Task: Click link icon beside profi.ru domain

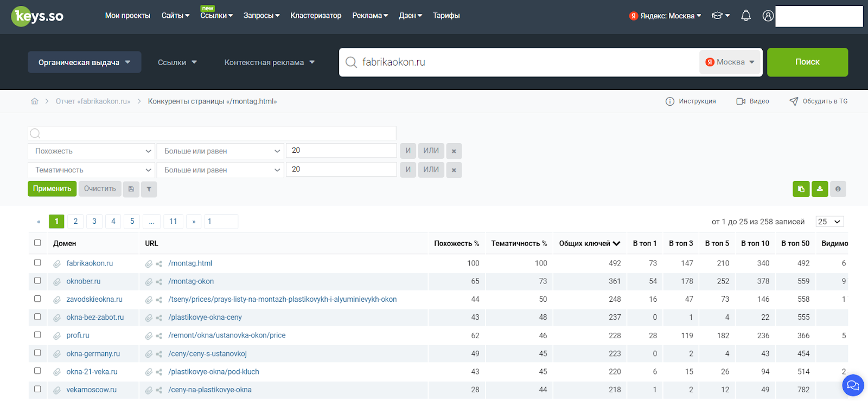Action: [57, 336]
